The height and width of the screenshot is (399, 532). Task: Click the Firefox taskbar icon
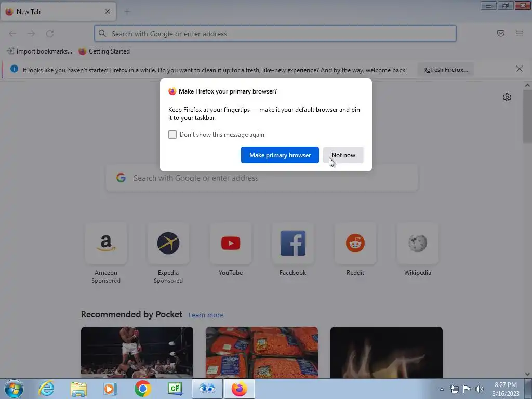pos(239,389)
